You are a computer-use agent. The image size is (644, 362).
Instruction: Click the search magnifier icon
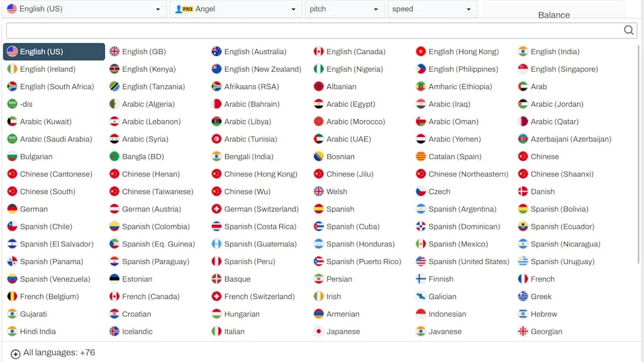(x=628, y=30)
